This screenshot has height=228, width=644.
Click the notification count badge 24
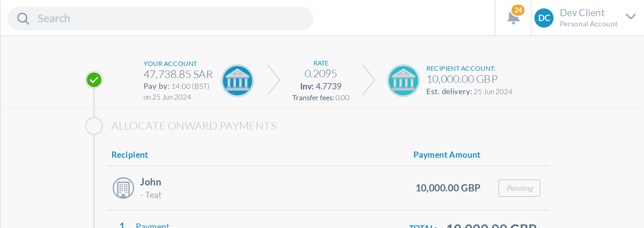point(518,10)
